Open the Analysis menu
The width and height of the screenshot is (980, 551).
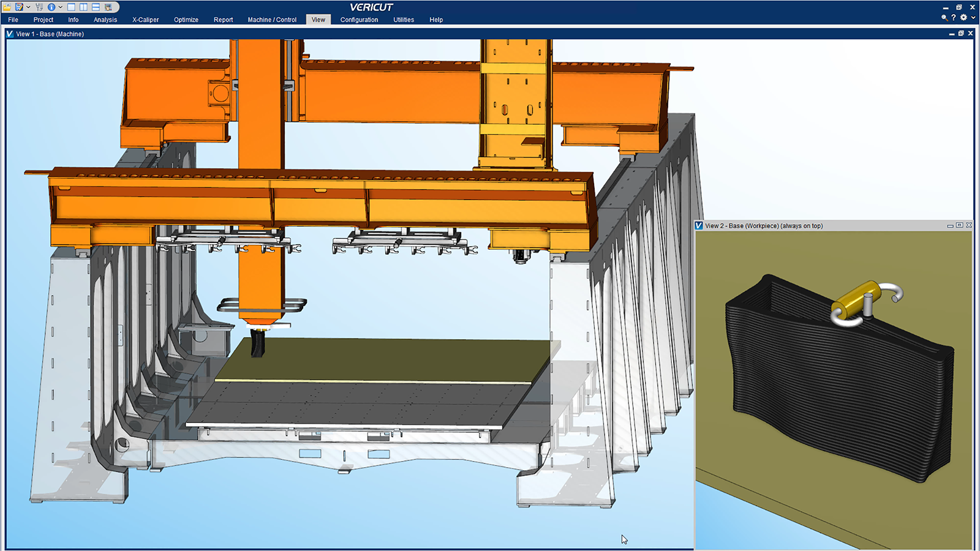click(105, 20)
